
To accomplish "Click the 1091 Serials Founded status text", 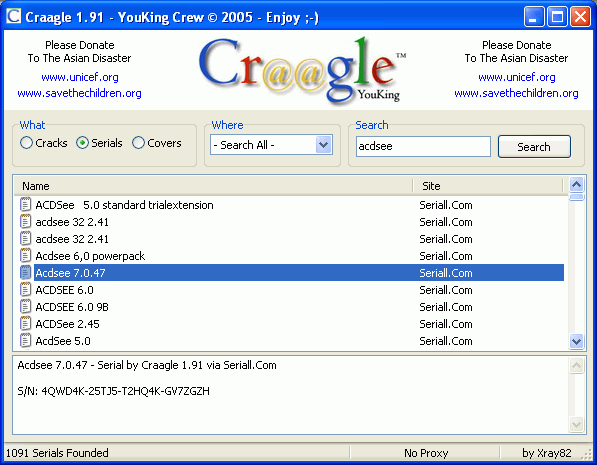I will [x=57, y=453].
